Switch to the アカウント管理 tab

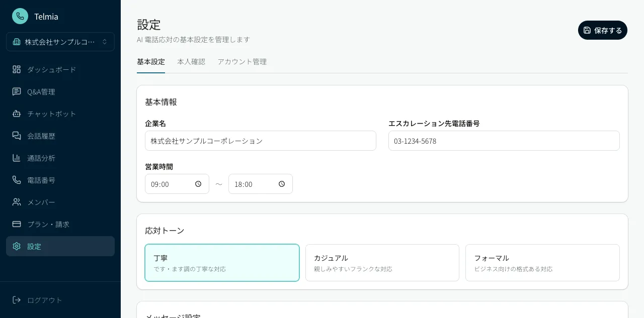[x=242, y=61]
